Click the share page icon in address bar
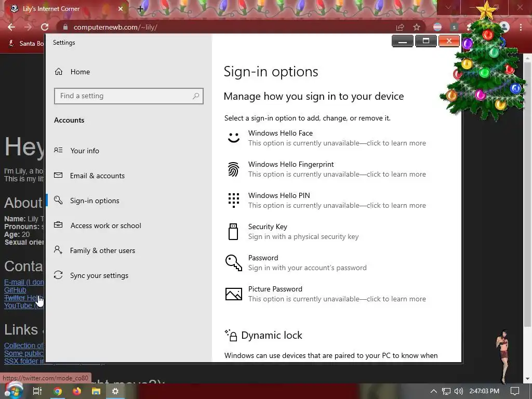Image resolution: width=532 pixels, height=399 pixels. click(x=400, y=27)
